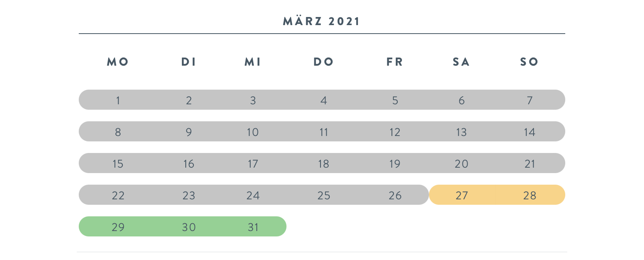Click day 12 under FR column
The height and width of the screenshot is (260, 644).
pos(395,132)
